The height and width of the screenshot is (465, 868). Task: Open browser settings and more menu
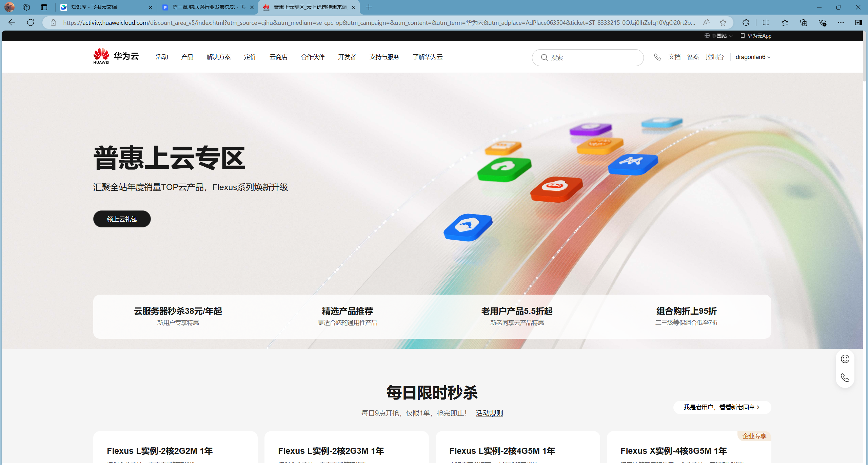pos(841,22)
